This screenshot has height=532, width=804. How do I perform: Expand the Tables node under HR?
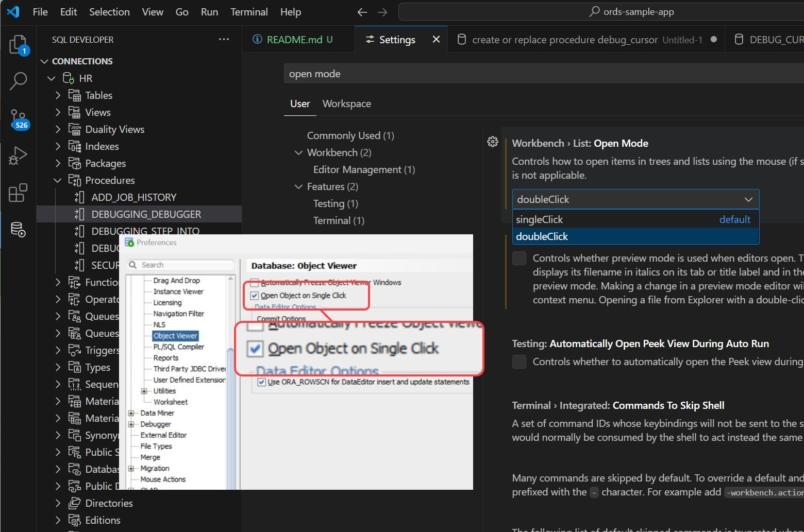pos(58,95)
